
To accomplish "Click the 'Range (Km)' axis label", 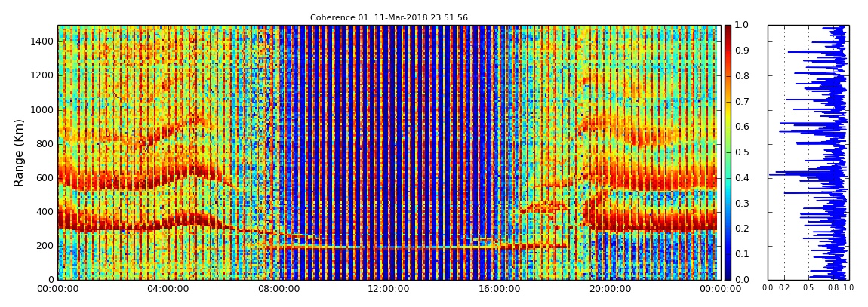I will [x=18, y=152].
